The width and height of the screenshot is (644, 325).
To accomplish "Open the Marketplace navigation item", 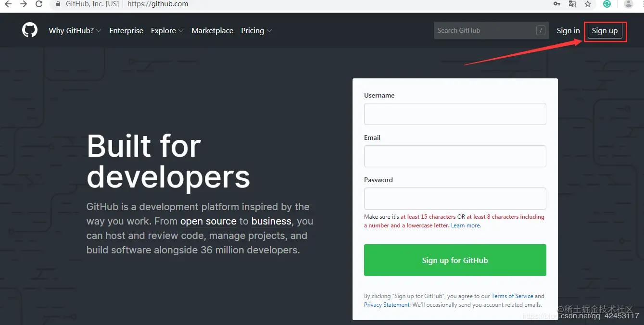I will [x=212, y=30].
